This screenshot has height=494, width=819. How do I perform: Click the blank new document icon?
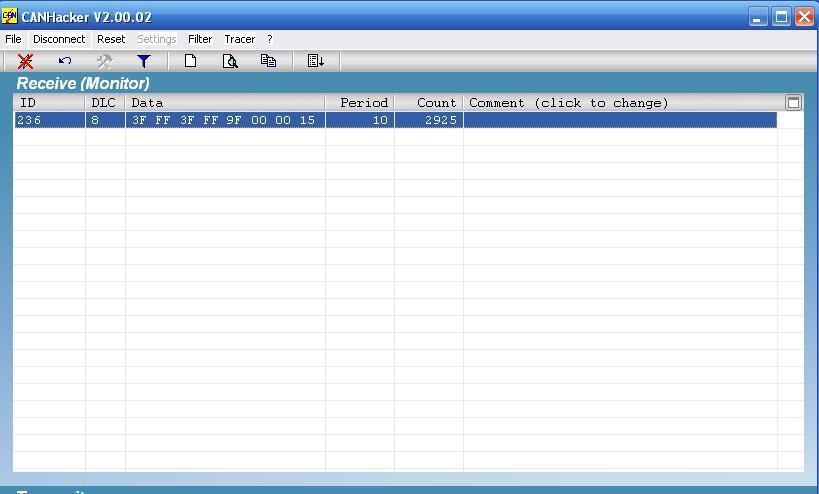(x=191, y=61)
